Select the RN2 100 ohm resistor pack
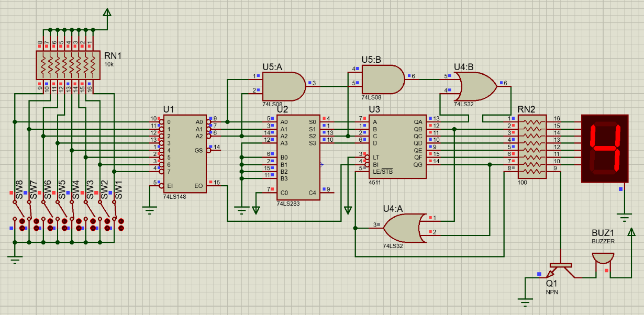 (532, 145)
